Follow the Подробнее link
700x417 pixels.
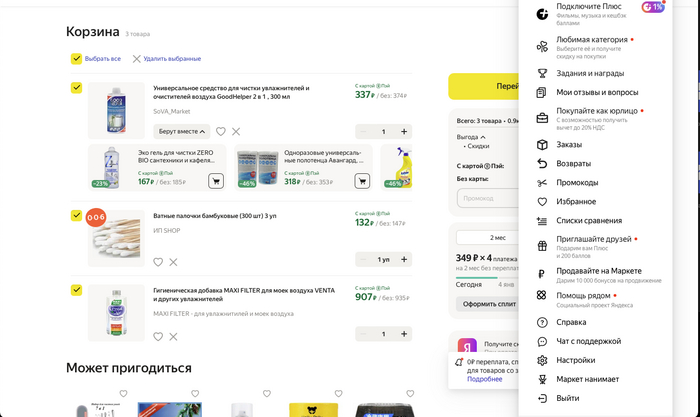click(x=485, y=379)
